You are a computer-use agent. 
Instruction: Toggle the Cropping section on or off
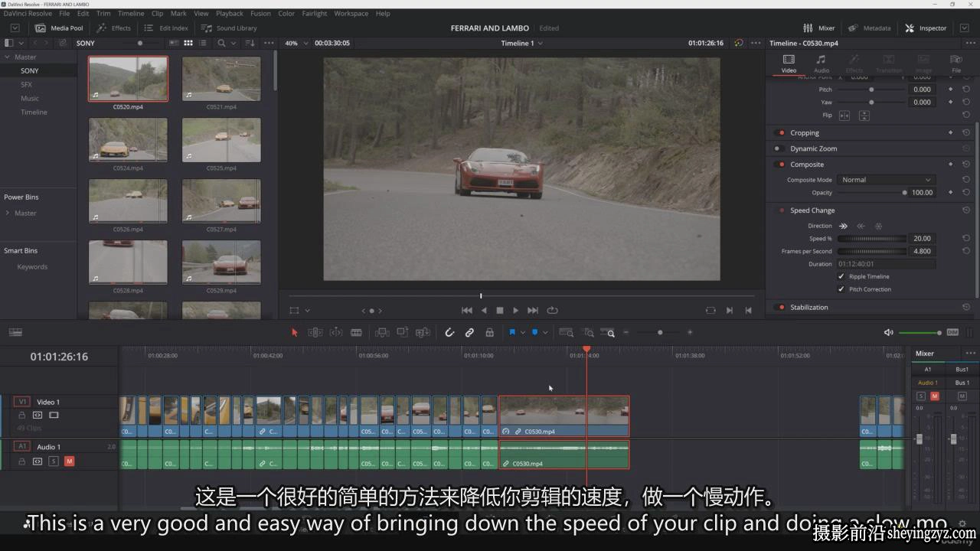click(781, 132)
